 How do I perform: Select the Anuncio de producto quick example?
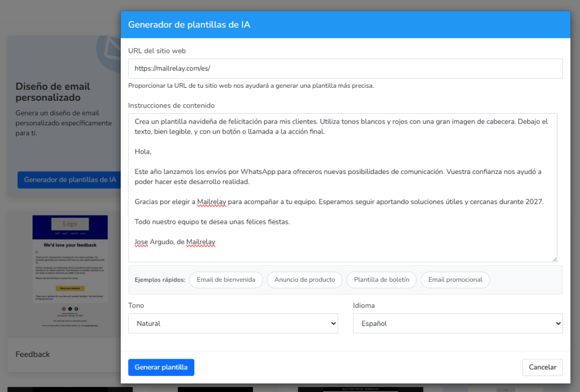coord(305,280)
